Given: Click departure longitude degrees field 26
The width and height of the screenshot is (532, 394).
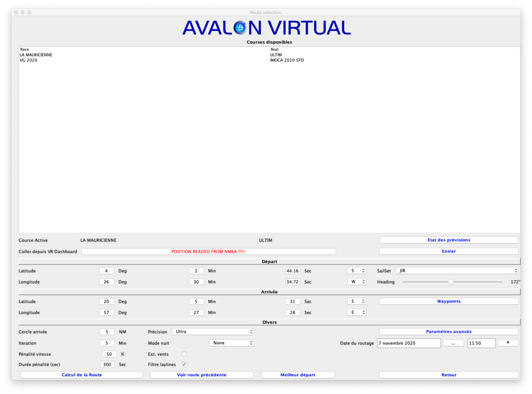Looking at the screenshot, I should pos(107,282).
